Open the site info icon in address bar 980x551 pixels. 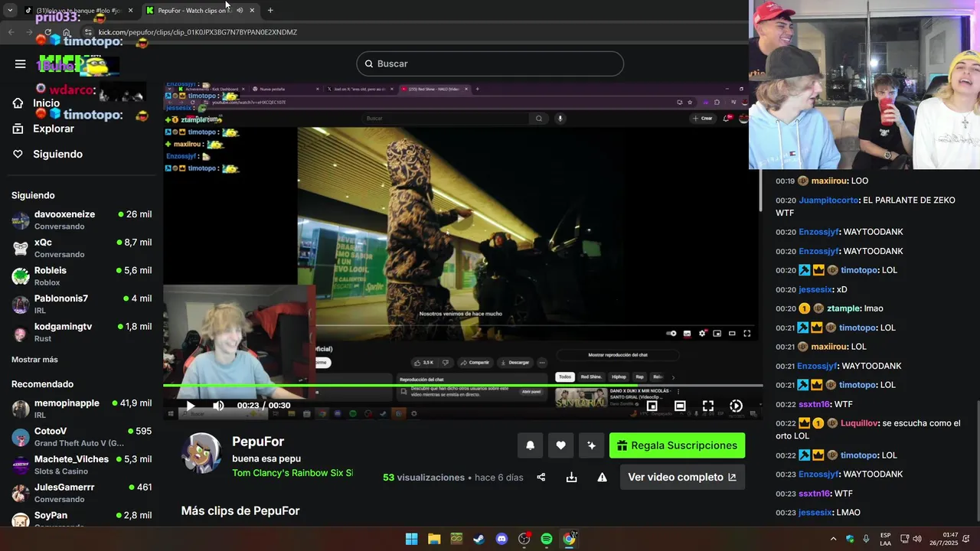[88, 32]
